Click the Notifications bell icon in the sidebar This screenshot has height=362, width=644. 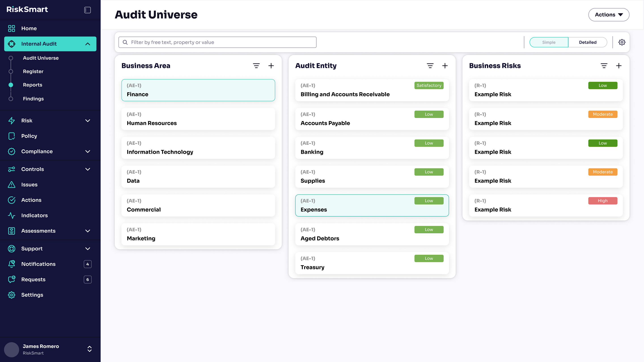click(11, 264)
